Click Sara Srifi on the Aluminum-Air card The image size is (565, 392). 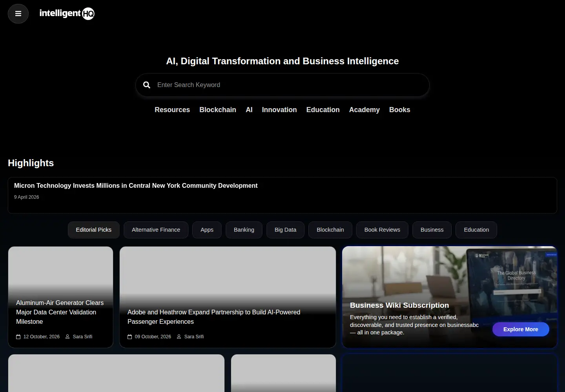tap(82, 337)
